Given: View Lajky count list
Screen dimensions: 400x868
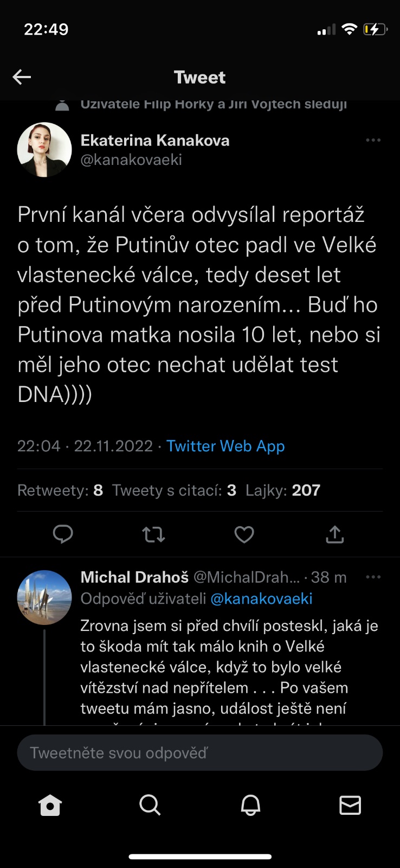Looking at the screenshot, I should [283, 490].
